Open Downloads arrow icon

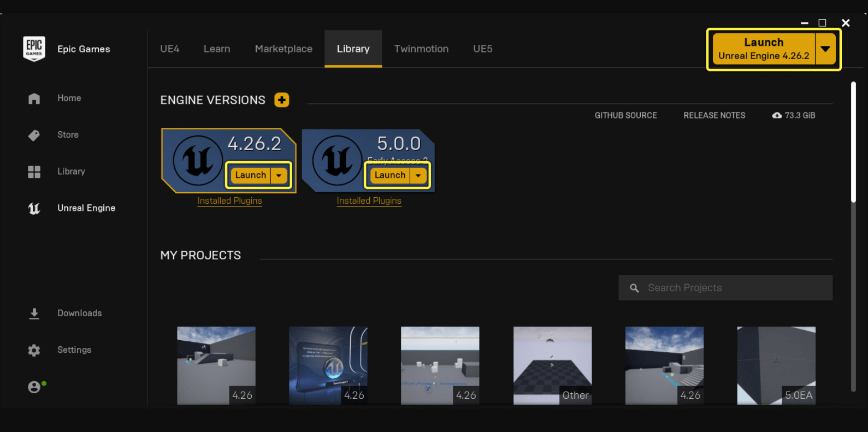34,313
